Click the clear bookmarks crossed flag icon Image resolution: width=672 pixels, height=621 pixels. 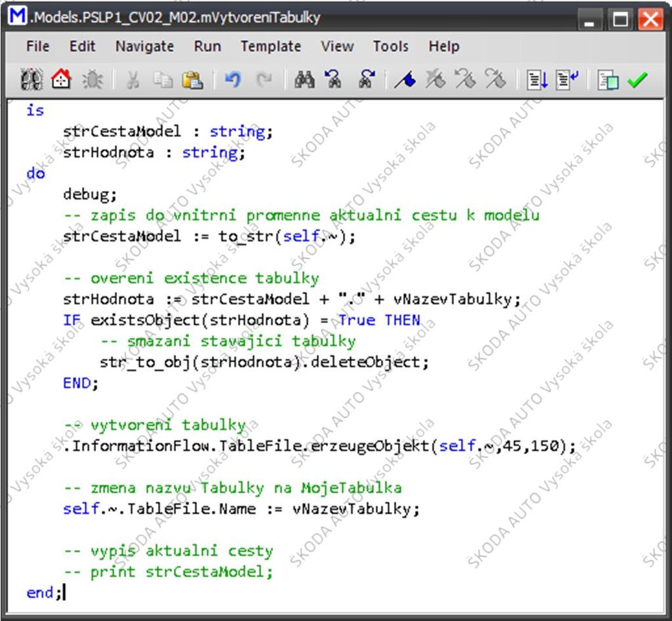click(x=436, y=79)
